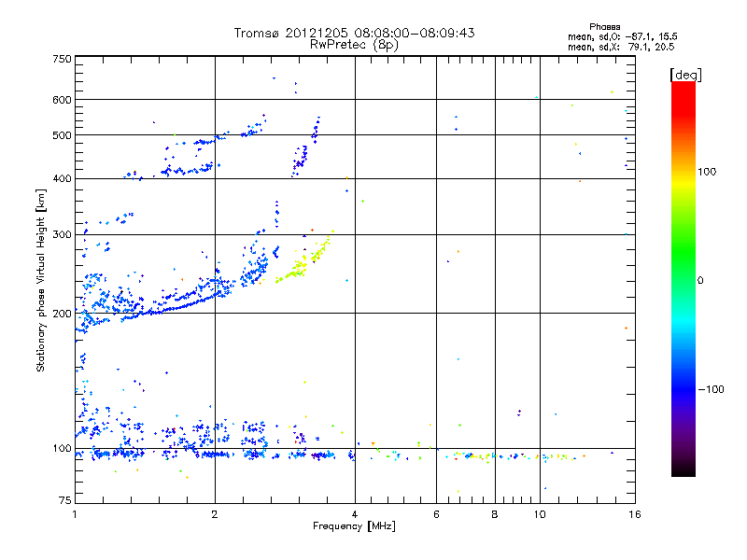Click the x-axis tick label '6'
Screen dimensions: 747x560
point(436,514)
